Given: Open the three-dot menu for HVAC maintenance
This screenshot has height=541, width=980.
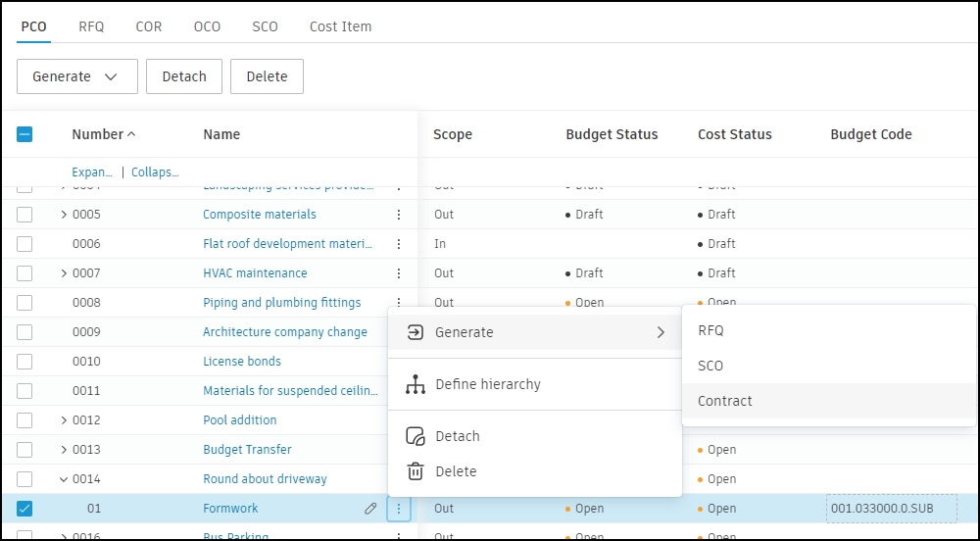Looking at the screenshot, I should [399, 273].
